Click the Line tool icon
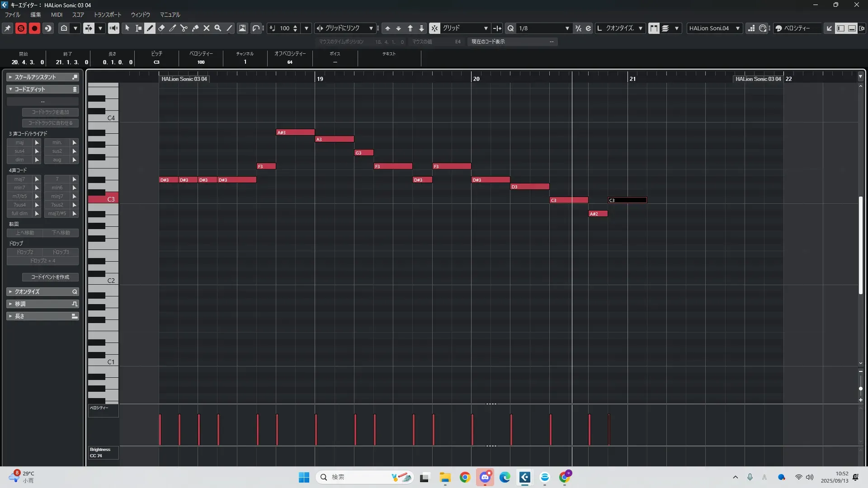The image size is (868, 488). [x=229, y=28]
